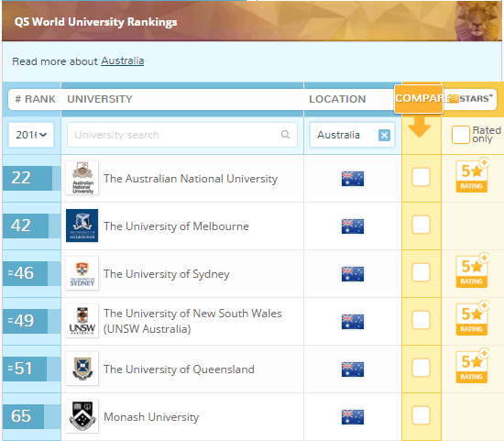This screenshot has height=441, width=504.
Task: Click rank 22 badge
Action: (27, 178)
